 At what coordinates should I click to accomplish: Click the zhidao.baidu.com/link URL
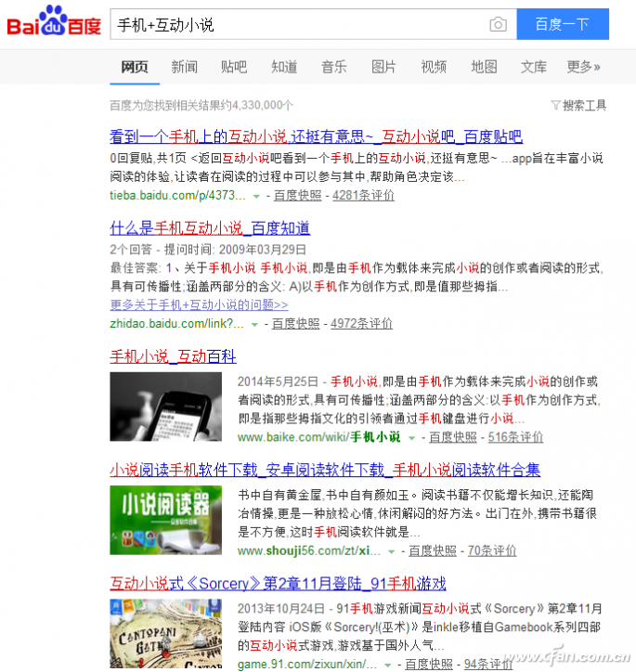176,324
